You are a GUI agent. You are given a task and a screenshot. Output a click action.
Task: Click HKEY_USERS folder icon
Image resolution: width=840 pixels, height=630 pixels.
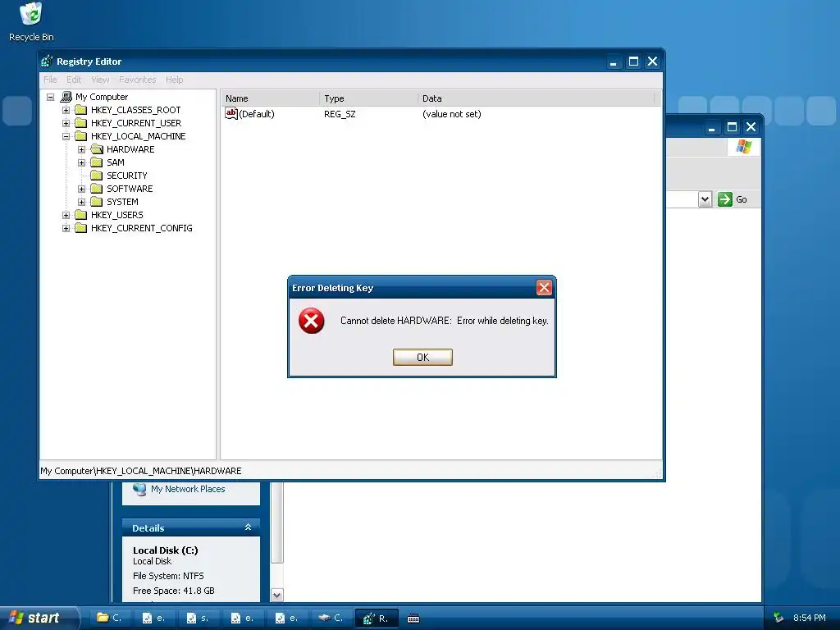(81, 215)
